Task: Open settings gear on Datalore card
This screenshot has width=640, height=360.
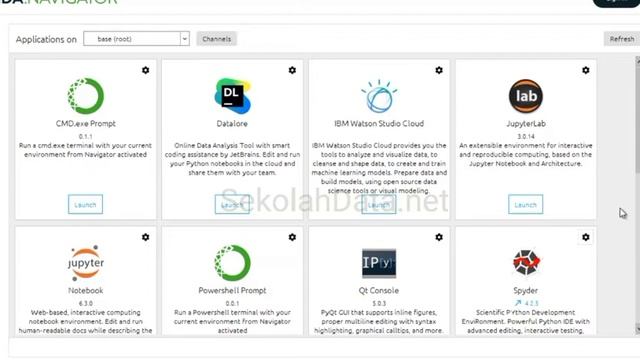Action: (x=292, y=70)
